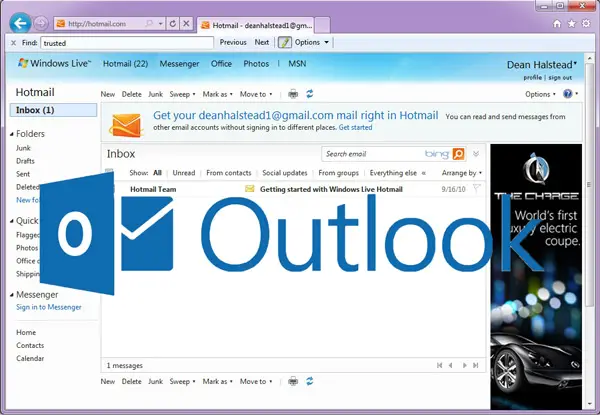The width and height of the screenshot is (600, 415).
Task: Go to next page of messages
Action: (464, 365)
